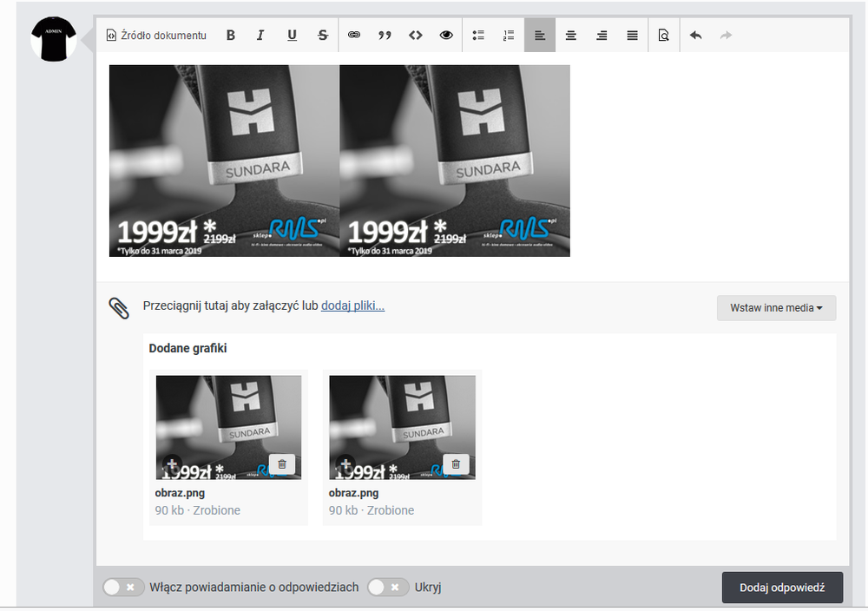Open the Wstaw inne media dropdown
Image resolution: width=868 pixels, height=611 pixels.
775,308
